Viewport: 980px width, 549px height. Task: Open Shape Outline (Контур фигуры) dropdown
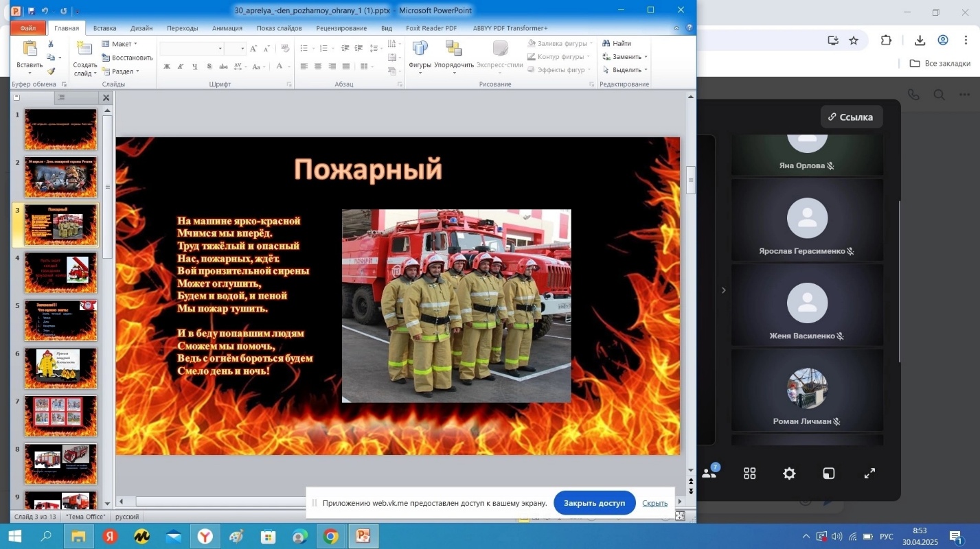pyautogui.click(x=559, y=56)
